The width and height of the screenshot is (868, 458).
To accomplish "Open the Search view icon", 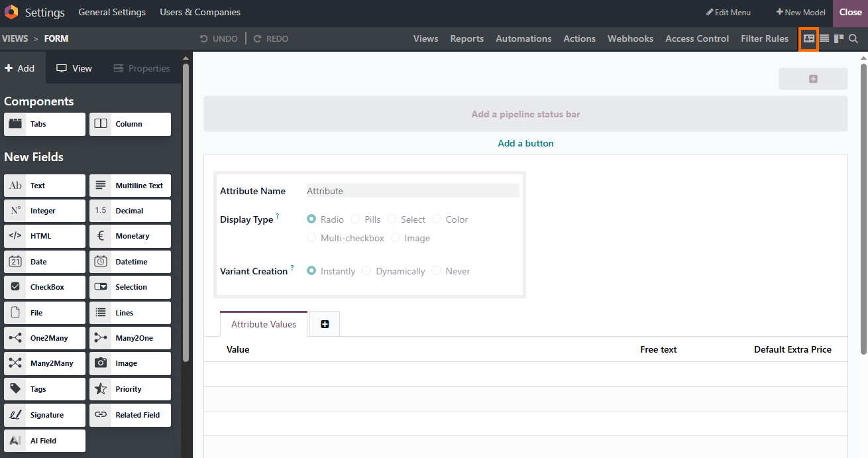I will 853,38.
